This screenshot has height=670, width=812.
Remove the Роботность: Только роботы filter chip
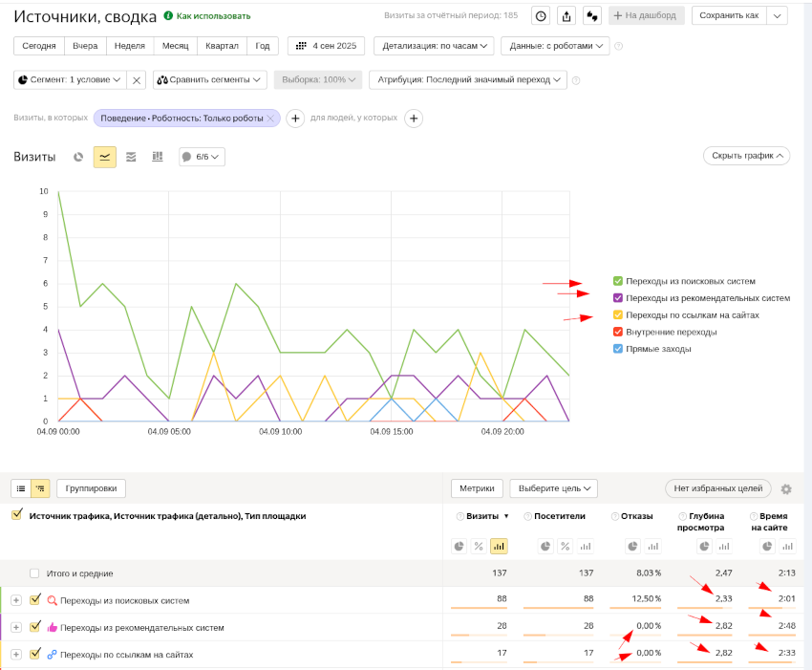click(269, 119)
